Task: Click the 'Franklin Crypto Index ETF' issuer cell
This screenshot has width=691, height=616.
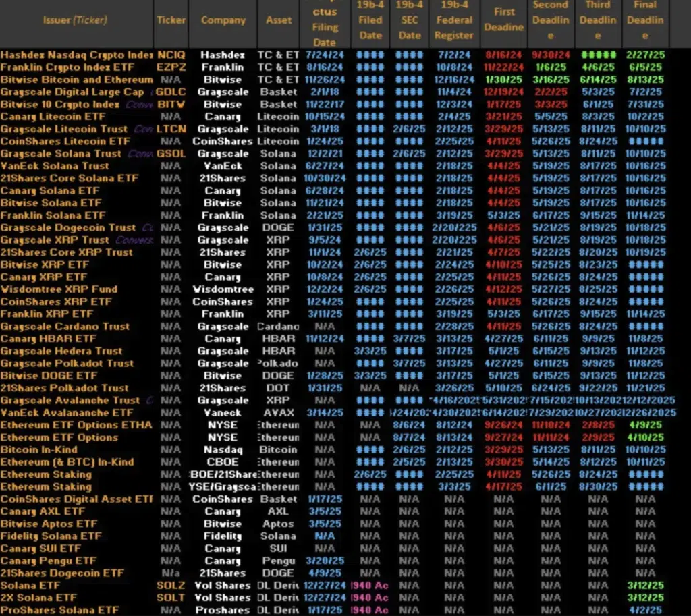Action: (x=67, y=67)
